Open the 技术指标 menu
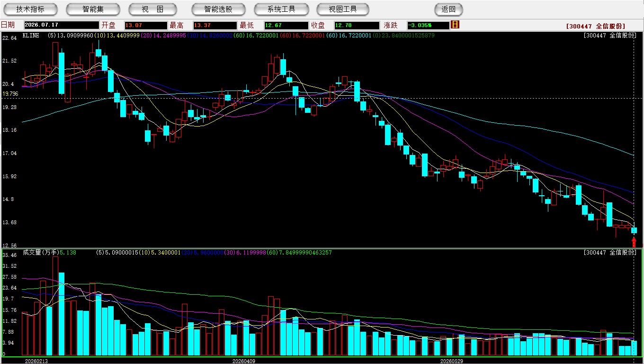 click(30, 9)
